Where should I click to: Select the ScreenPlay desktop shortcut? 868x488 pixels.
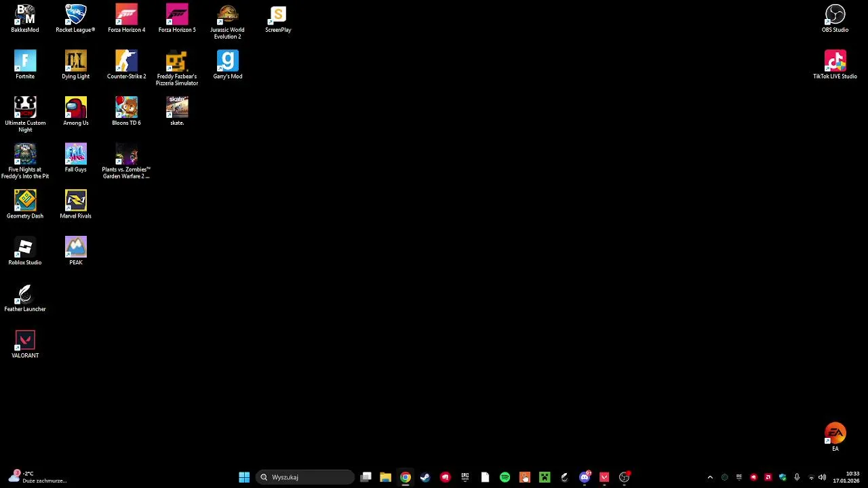[278, 19]
